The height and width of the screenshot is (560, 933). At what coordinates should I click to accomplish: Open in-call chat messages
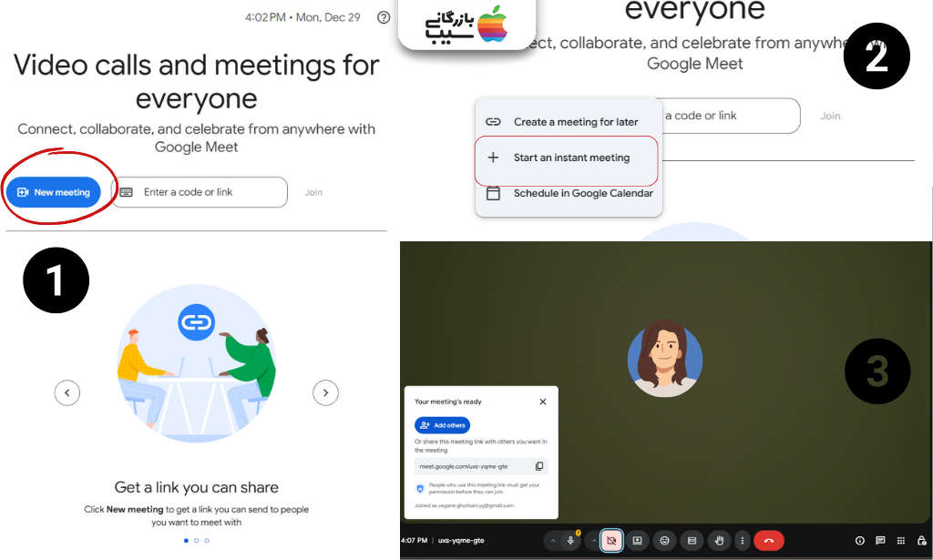click(x=880, y=540)
